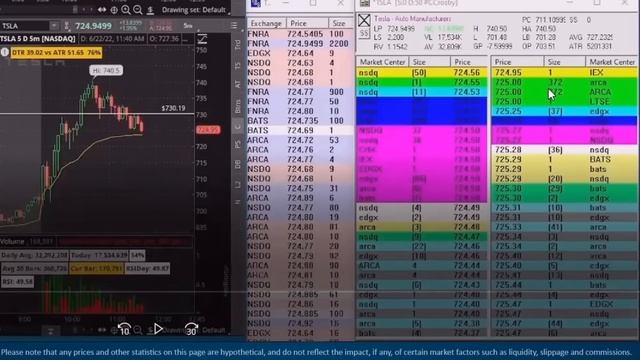640x360 pixels.
Task: Click the Cur Bar volume label
Action: (x=96, y=269)
